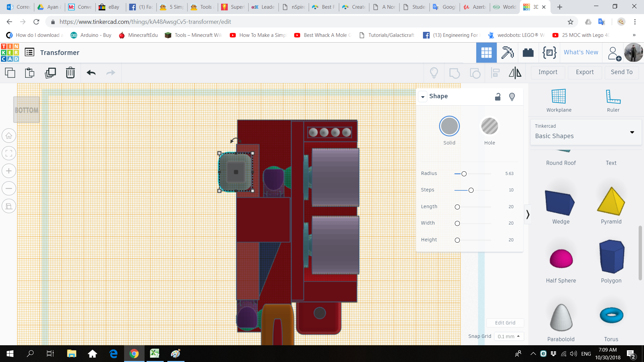The height and width of the screenshot is (362, 644).
Task: Switch camera to perspective view
Action: (x=9, y=206)
